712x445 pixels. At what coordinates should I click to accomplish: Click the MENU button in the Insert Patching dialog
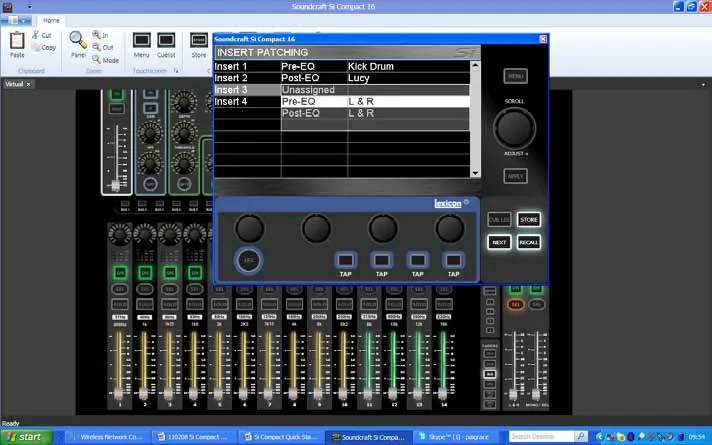point(515,76)
